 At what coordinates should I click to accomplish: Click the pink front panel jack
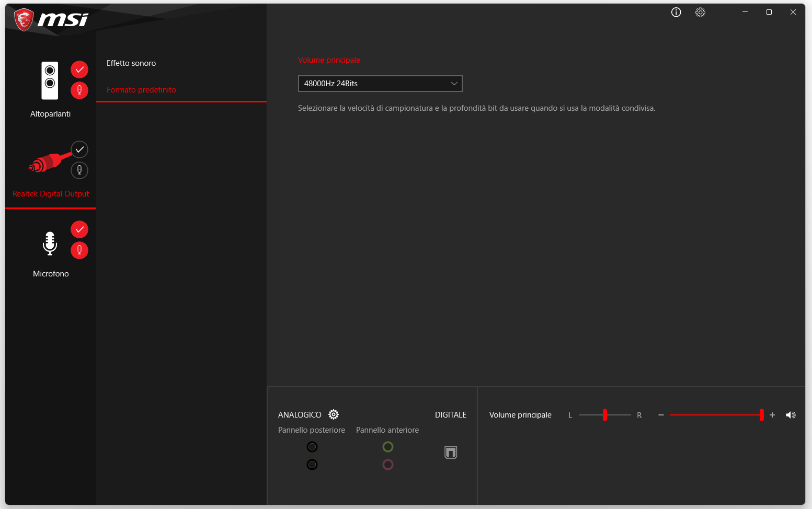pyautogui.click(x=388, y=465)
